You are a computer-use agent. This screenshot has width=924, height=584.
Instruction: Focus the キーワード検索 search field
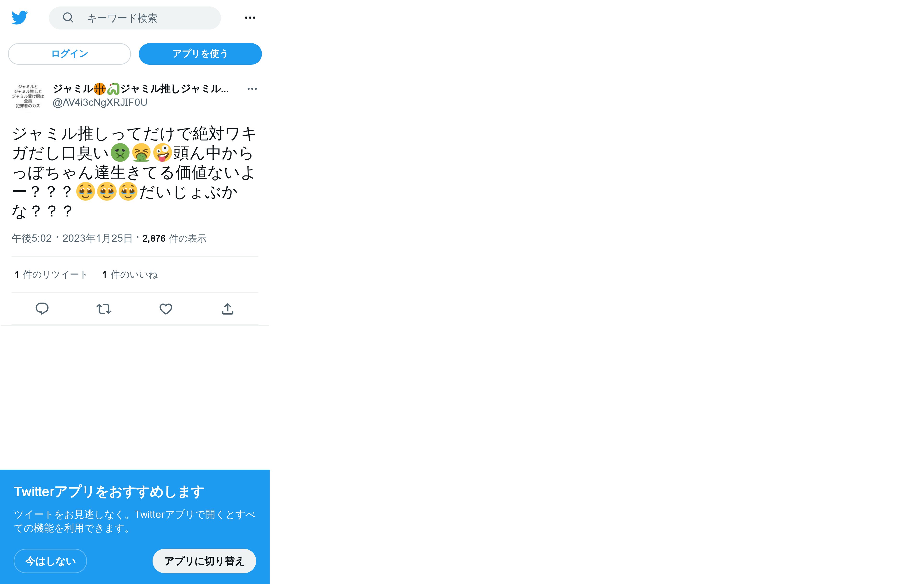pos(135,18)
